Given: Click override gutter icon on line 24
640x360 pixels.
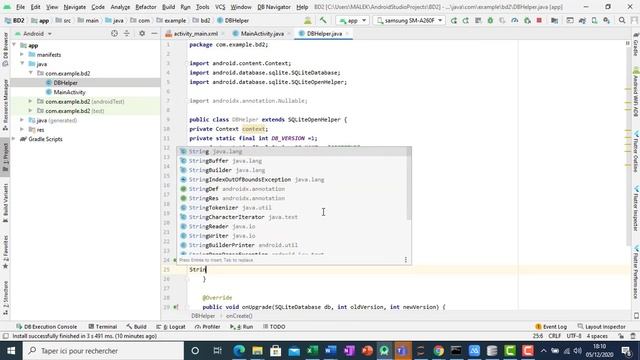Looking at the screenshot, I should point(175,260).
